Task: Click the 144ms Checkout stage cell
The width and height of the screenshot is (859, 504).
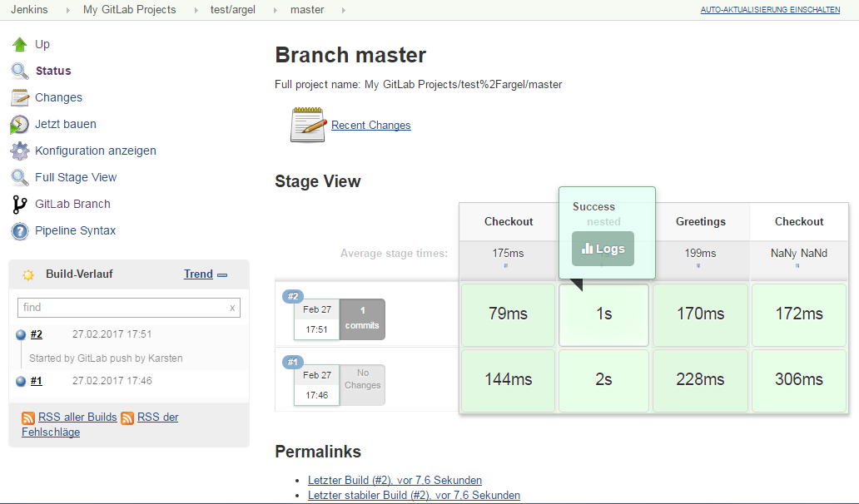Action: (x=508, y=380)
